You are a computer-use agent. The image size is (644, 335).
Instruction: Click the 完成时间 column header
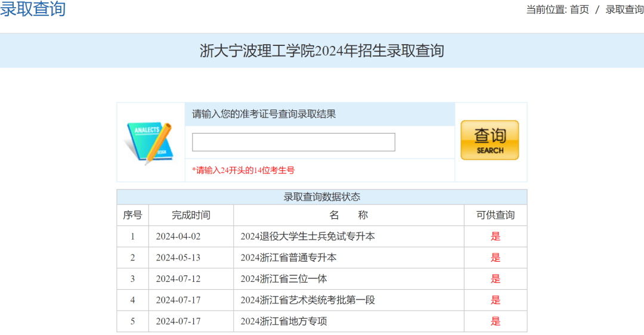point(191,215)
